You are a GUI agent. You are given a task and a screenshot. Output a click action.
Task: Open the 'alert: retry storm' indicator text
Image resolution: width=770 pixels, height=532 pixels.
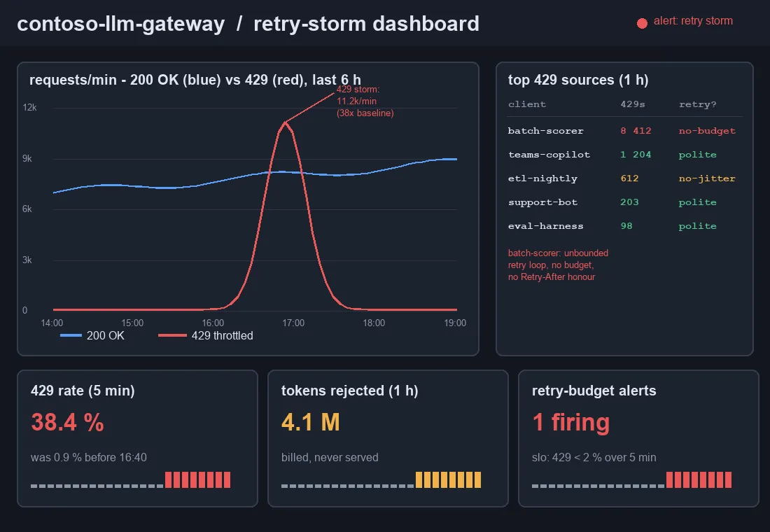tap(693, 21)
